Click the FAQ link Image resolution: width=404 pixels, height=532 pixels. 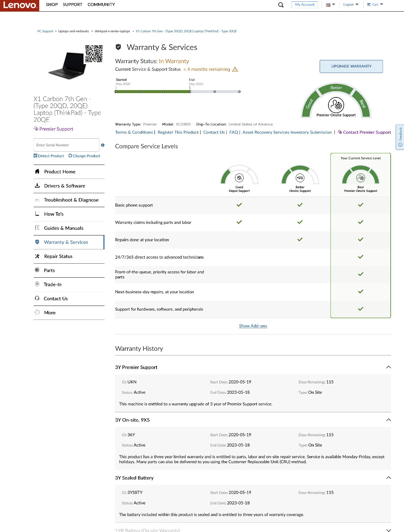pyautogui.click(x=234, y=132)
